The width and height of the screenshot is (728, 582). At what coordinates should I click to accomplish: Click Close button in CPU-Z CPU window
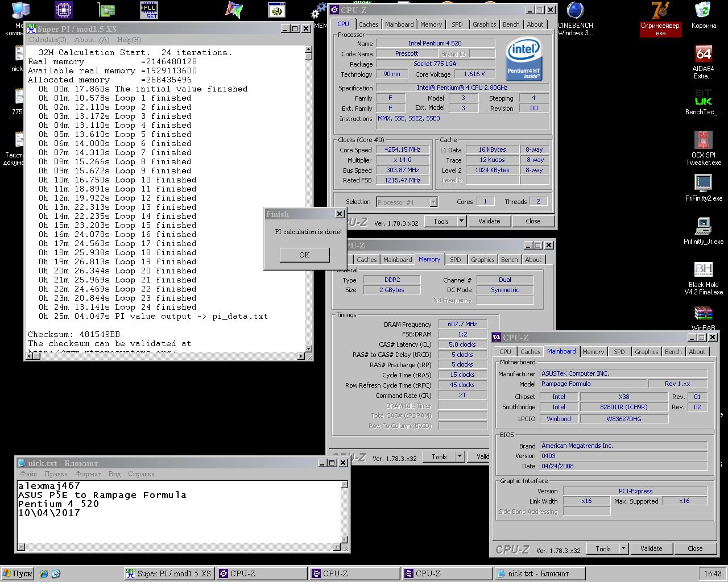coord(533,221)
